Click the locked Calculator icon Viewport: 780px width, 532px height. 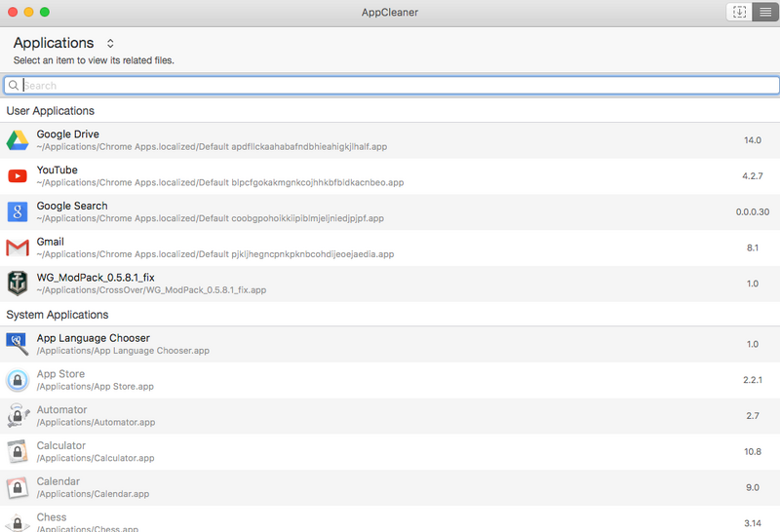[18, 451]
